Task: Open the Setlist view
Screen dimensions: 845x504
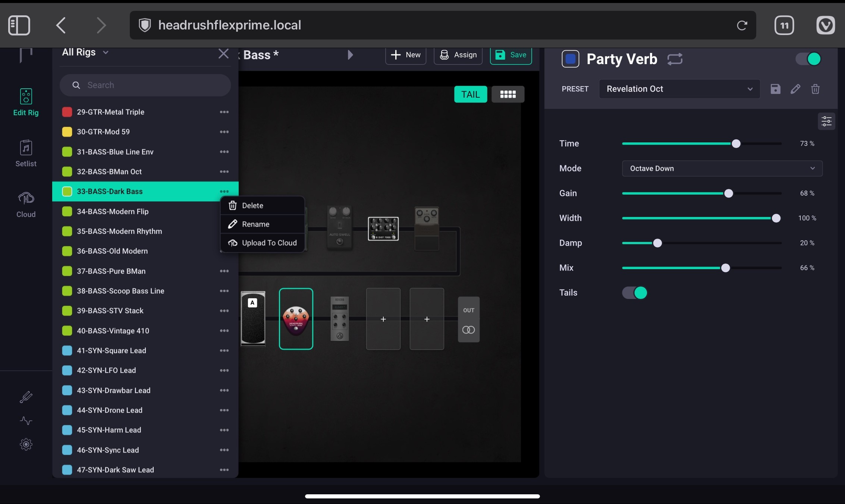Action: point(26,153)
